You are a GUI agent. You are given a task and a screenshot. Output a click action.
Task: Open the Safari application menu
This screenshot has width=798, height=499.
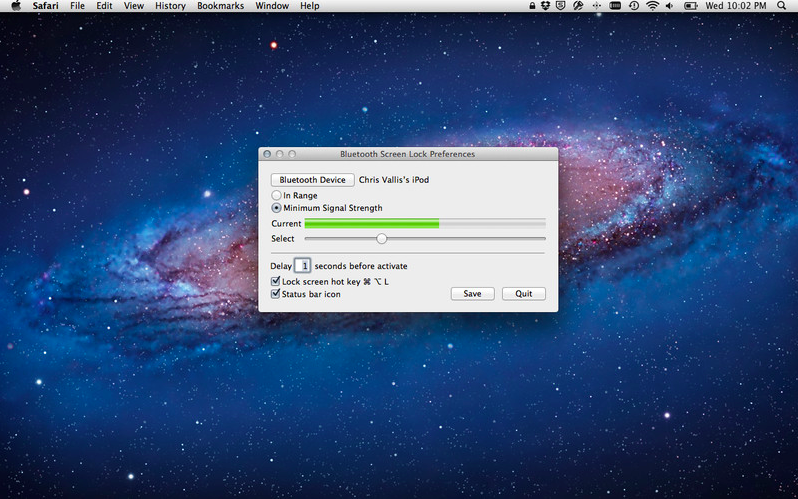pos(45,6)
